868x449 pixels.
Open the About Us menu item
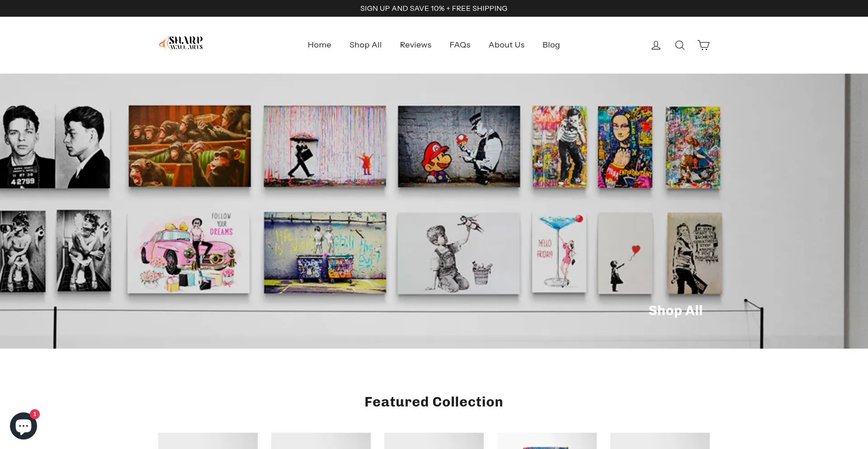click(506, 45)
